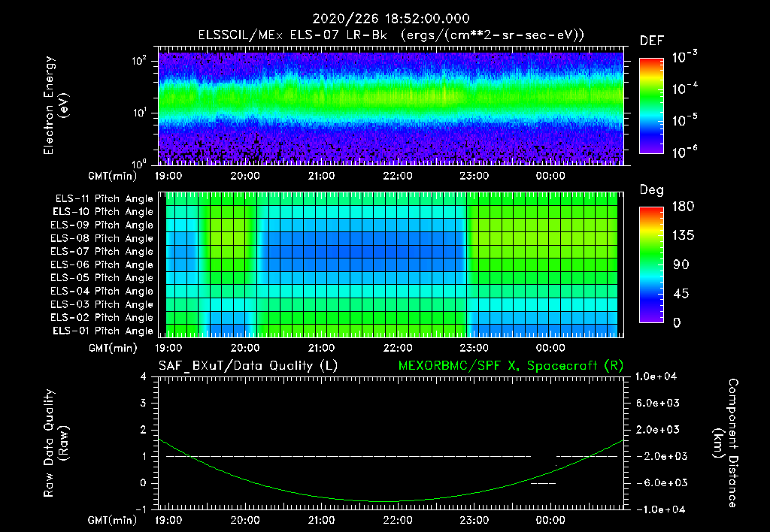The height and width of the screenshot is (532, 770).
Task: Click the 10^1 tick on the electron energy axis
Action: pos(139,113)
